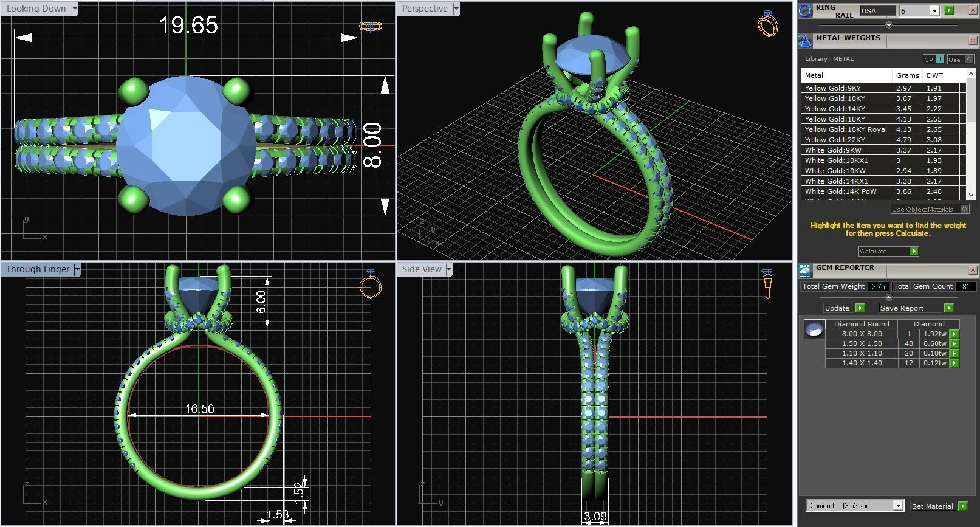The height and width of the screenshot is (527, 980).
Task: Select the Looking Down viewport title
Action: (x=36, y=9)
